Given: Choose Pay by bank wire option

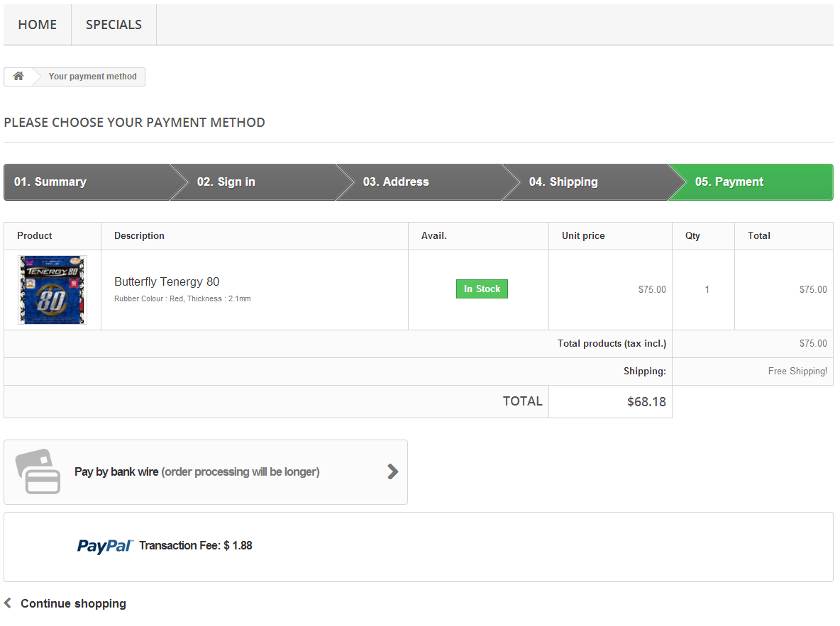Looking at the screenshot, I should [x=206, y=472].
